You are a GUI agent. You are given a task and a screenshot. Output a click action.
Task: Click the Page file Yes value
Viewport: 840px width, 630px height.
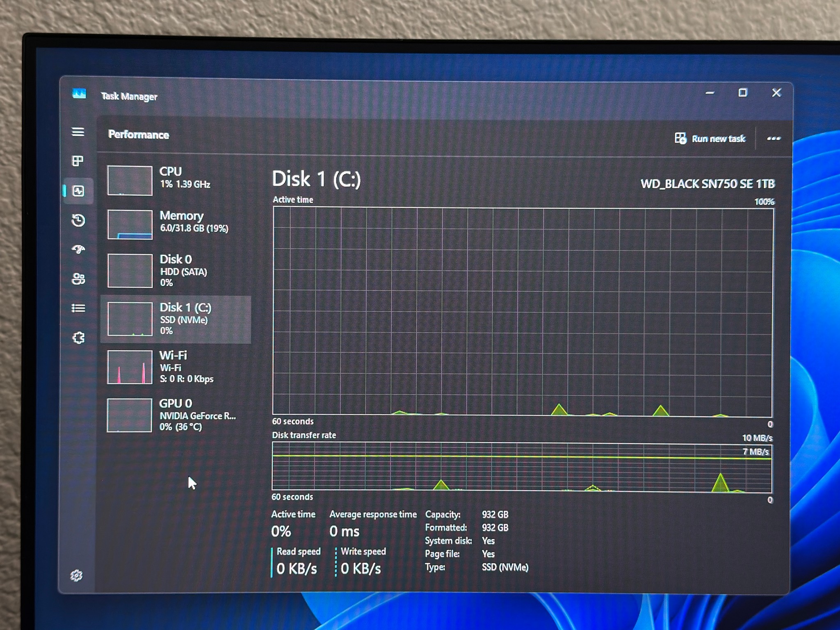coord(488,554)
